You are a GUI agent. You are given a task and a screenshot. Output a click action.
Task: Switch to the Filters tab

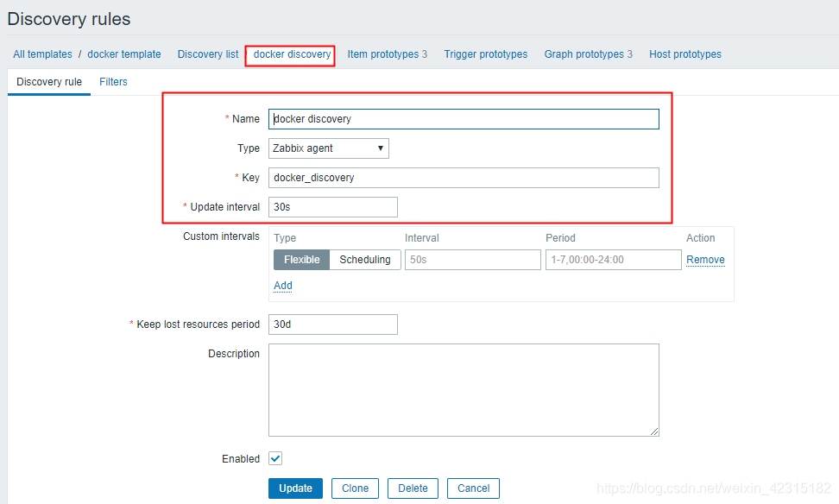(x=113, y=82)
